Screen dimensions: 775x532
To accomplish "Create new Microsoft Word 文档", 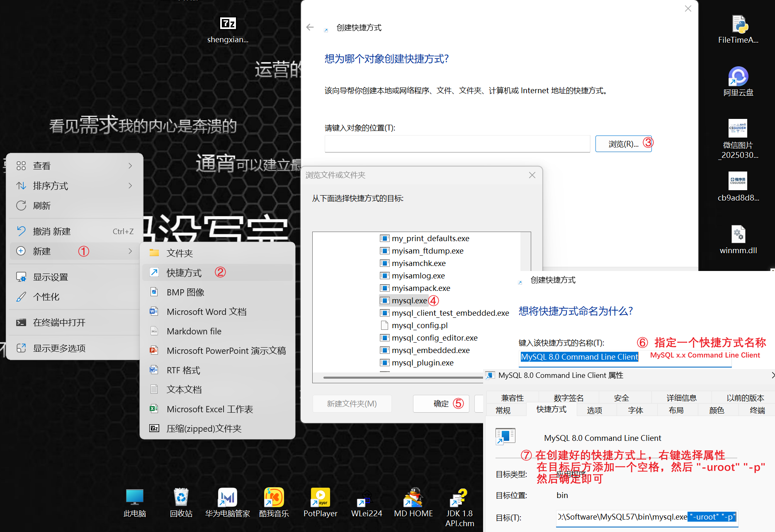I will pyautogui.click(x=217, y=312).
